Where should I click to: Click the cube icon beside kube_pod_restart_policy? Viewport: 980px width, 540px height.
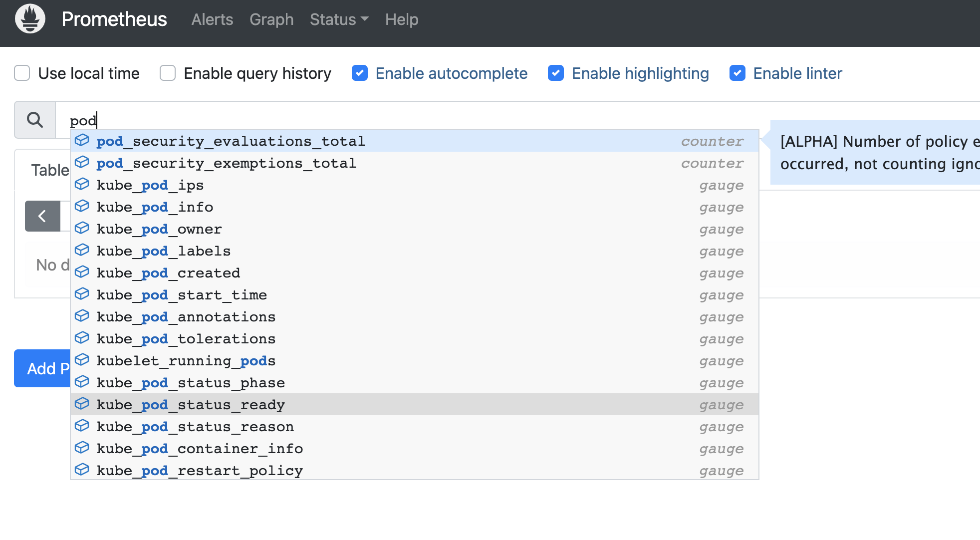[x=82, y=470]
